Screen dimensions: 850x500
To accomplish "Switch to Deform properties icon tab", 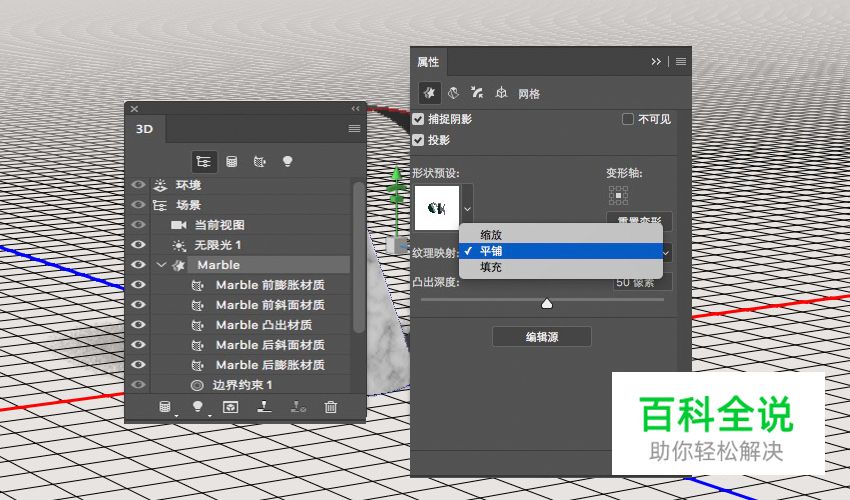I will click(453, 93).
